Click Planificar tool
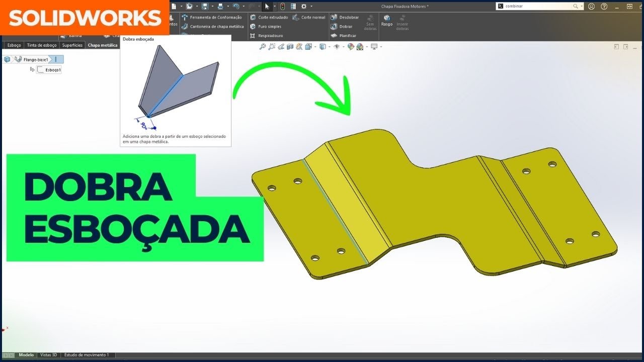 (x=344, y=36)
